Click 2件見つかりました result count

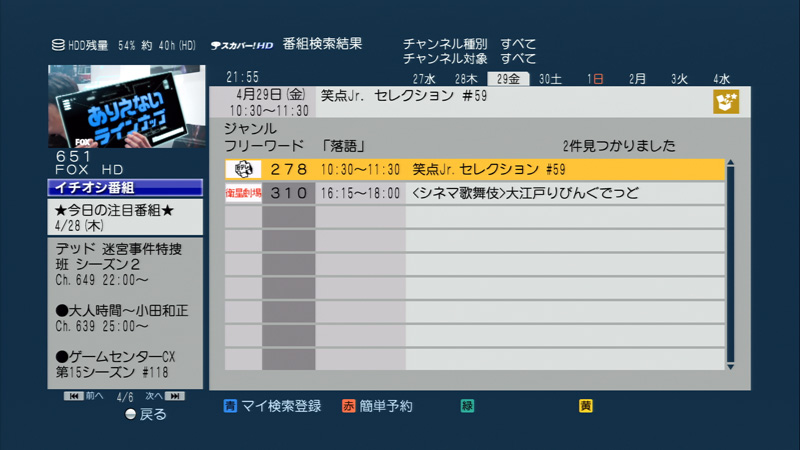coord(619,146)
